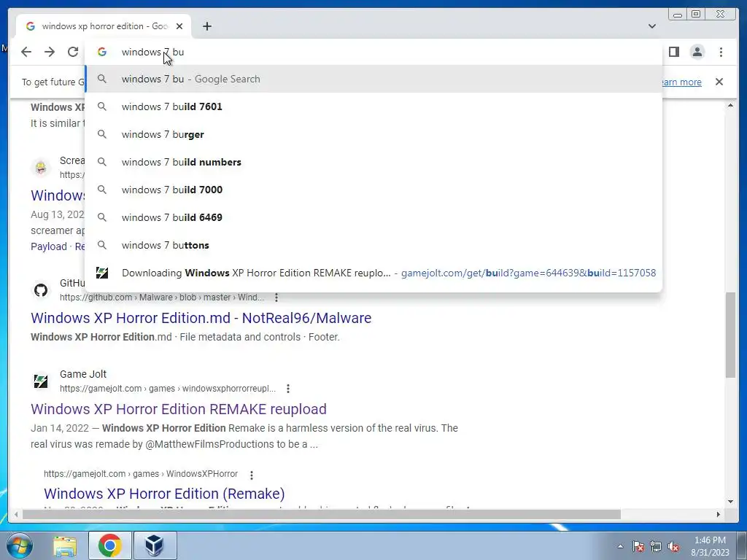747x560 pixels.
Task: Open VirtualBox from the taskbar
Action: pyautogui.click(x=155, y=545)
